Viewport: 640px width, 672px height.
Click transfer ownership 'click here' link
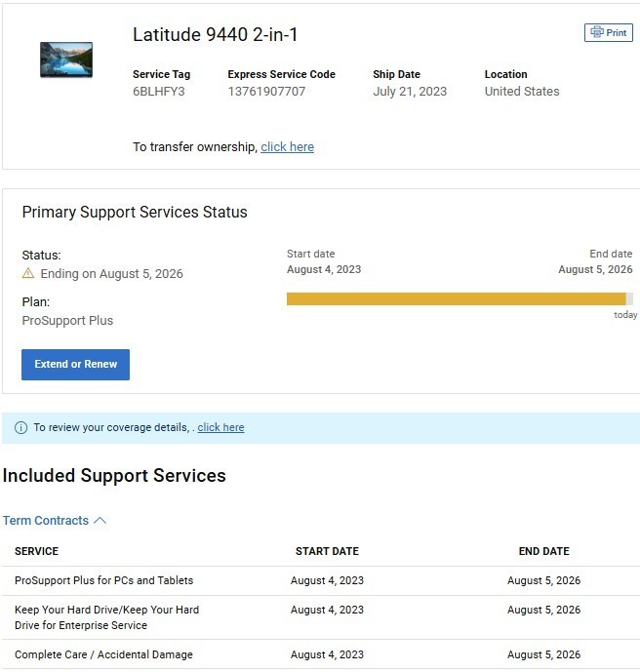tap(287, 147)
